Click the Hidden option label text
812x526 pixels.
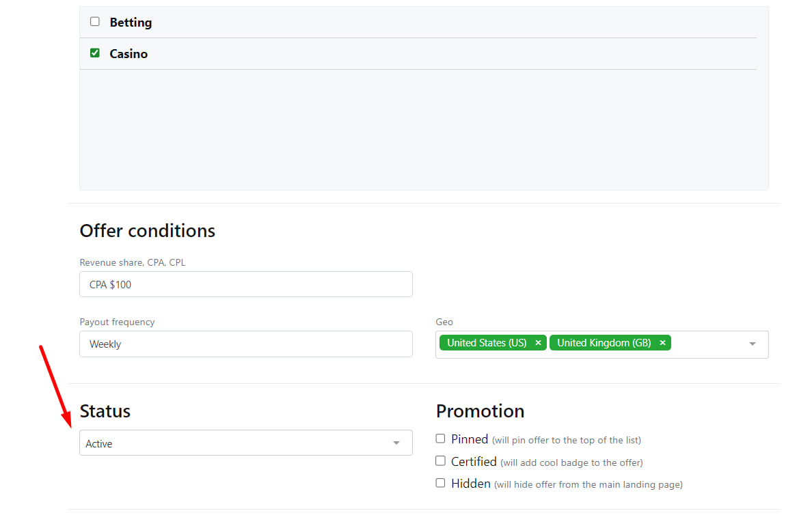coord(471,484)
